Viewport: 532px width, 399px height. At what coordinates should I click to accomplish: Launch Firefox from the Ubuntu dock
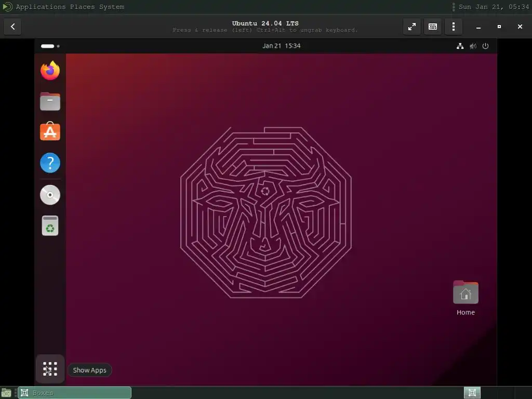coord(50,71)
